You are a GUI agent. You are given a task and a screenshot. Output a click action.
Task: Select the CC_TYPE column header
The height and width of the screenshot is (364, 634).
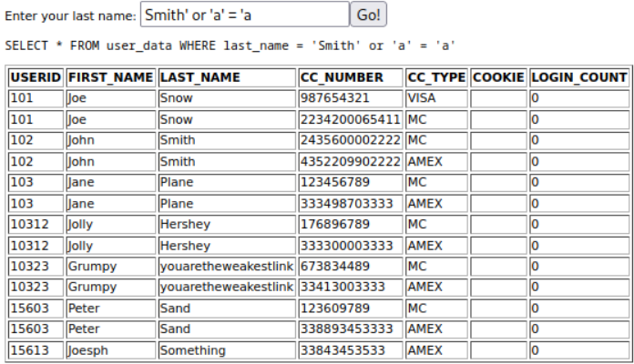click(x=436, y=77)
